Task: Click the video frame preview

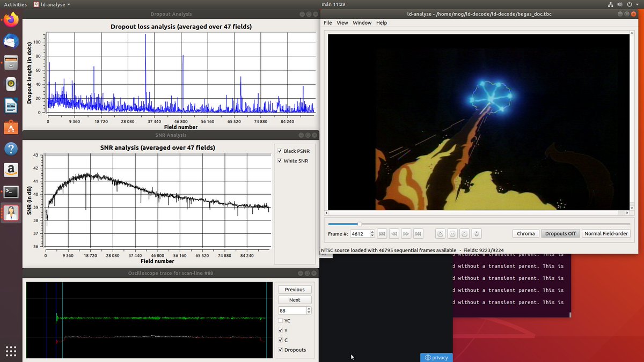Action: (478, 122)
